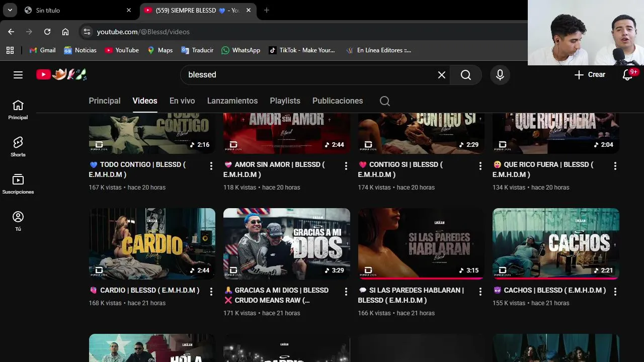The width and height of the screenshot is (644, 362).
Task: Reload the page
Action: [x=47, y=32]
